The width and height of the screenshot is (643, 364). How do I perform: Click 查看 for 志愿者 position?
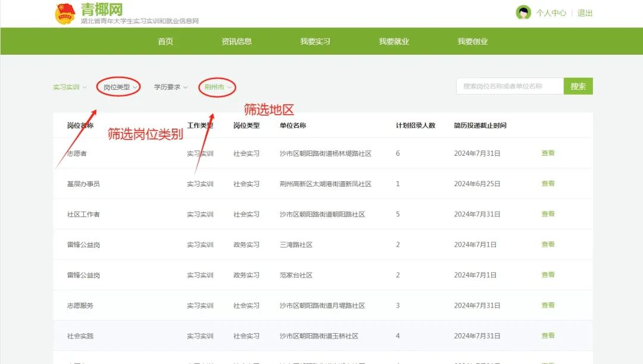pyautogui.click(x=548, y=153)
